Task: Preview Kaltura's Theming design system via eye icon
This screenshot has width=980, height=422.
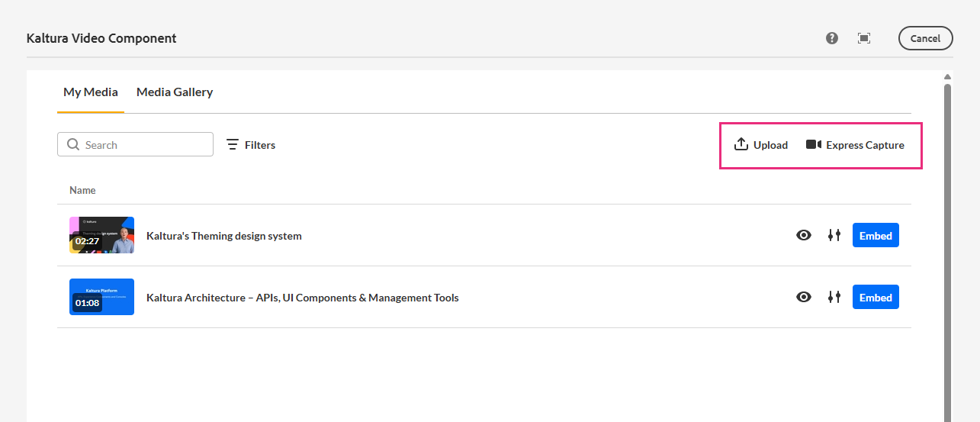Action: [804, 236]
